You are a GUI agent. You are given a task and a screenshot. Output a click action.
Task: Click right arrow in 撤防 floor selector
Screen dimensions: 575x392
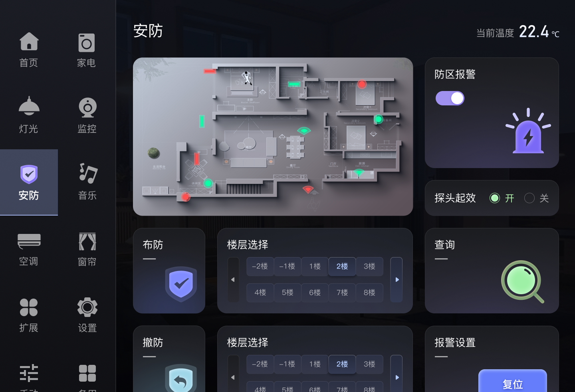pos(397,377)
